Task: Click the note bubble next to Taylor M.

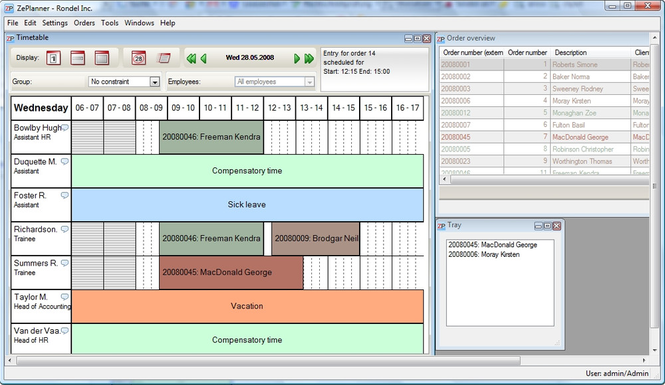Action: 64,297
